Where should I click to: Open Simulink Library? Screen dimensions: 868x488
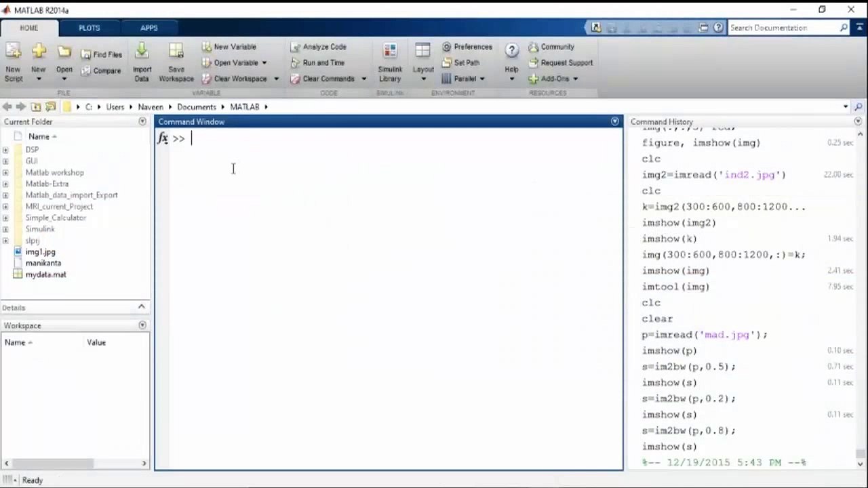coord(390,62)
